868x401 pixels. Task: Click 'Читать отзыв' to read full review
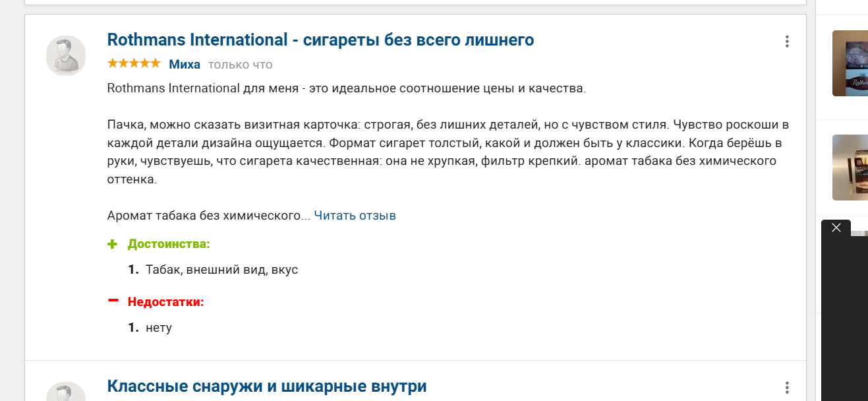[x=355, y=216]
